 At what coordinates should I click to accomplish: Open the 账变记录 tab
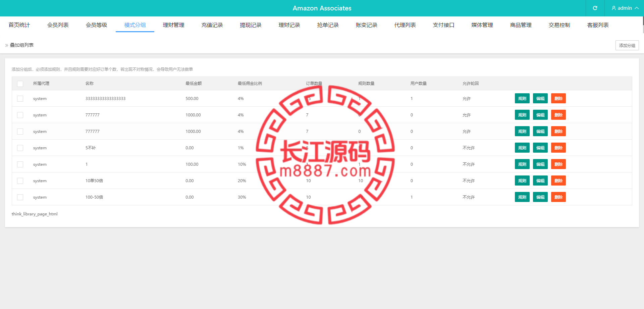point(366,25)
